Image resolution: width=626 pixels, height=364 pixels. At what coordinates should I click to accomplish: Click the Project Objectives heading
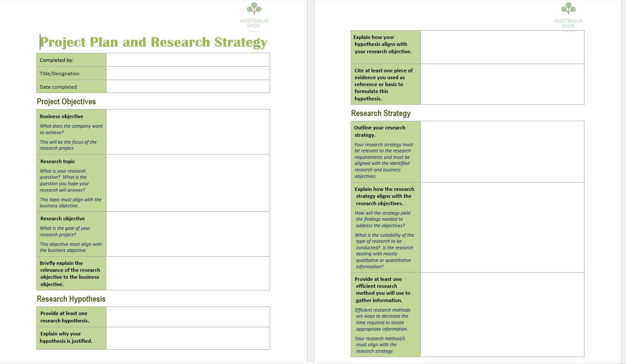click(66, 101)
